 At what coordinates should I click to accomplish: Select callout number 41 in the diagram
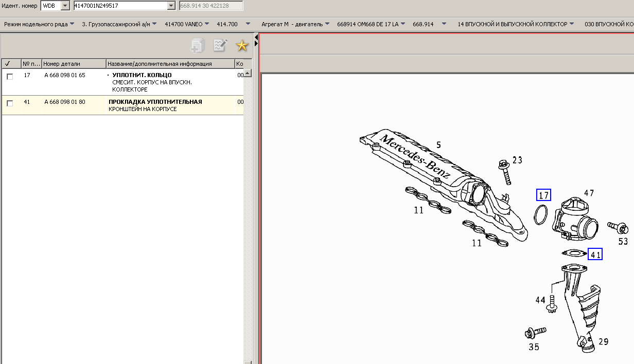click(595, 254)
